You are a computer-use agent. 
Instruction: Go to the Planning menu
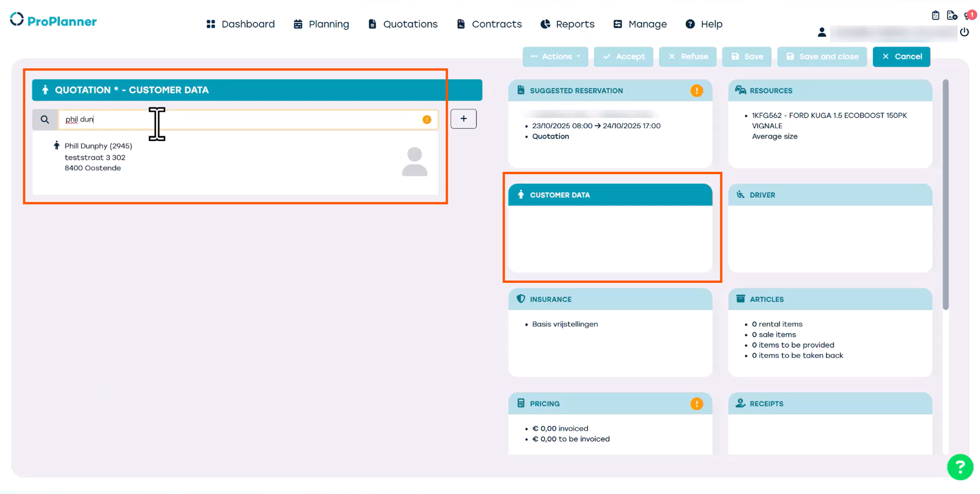click(321, 24)
